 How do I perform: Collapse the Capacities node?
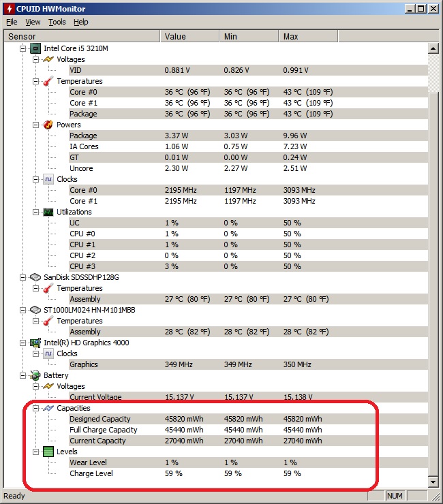tap(35, 408)
